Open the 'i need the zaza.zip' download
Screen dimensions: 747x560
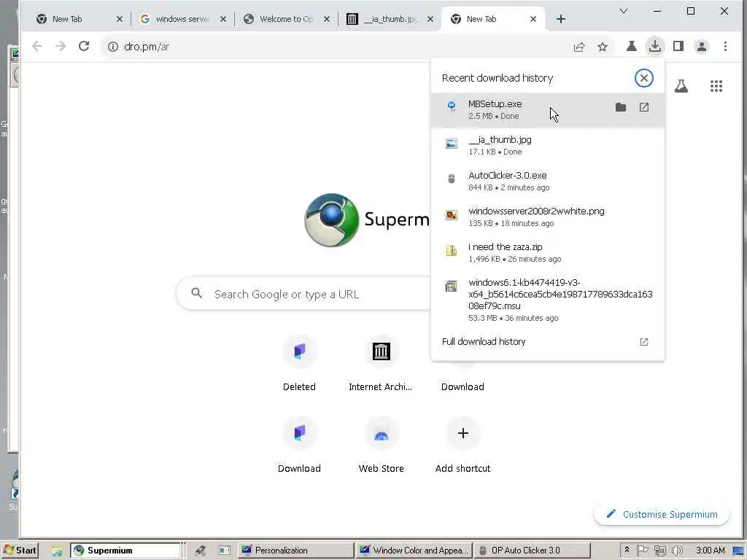(547, 252)
